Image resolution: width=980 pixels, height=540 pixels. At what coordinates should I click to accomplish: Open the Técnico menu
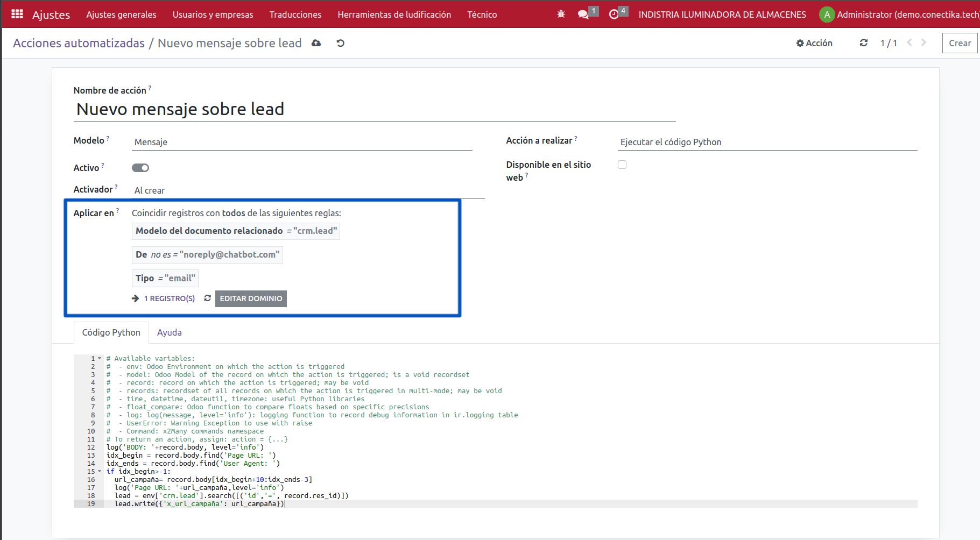click(482, 15)
